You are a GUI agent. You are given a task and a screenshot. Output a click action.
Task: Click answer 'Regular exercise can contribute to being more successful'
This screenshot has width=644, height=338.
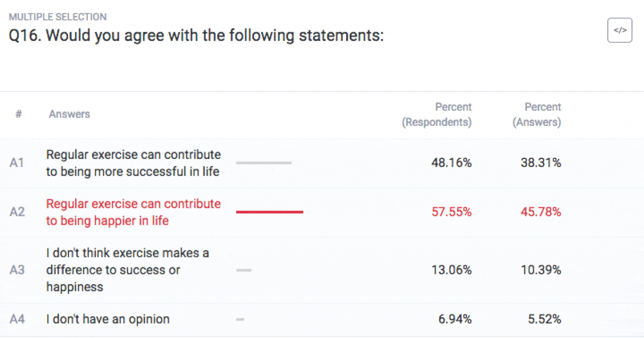point(133,163)
